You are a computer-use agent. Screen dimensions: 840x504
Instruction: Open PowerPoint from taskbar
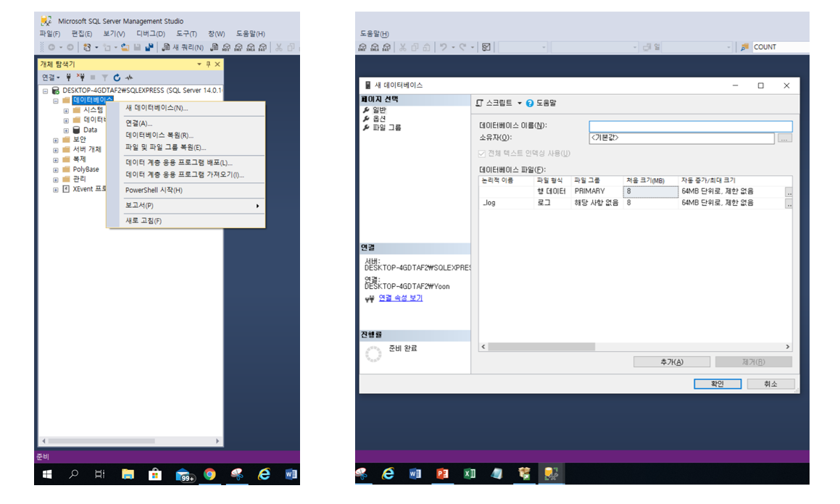pyautogui.click(x=442, y=474)
